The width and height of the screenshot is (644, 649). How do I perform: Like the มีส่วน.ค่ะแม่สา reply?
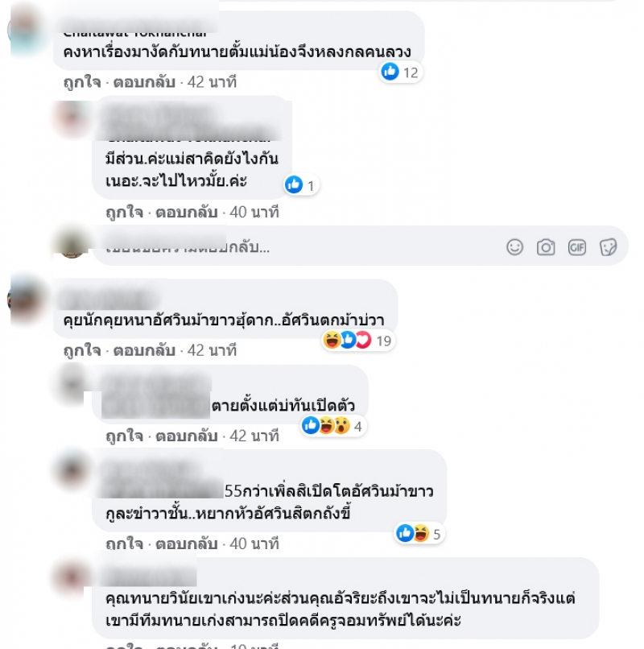[x=124, y=212]
